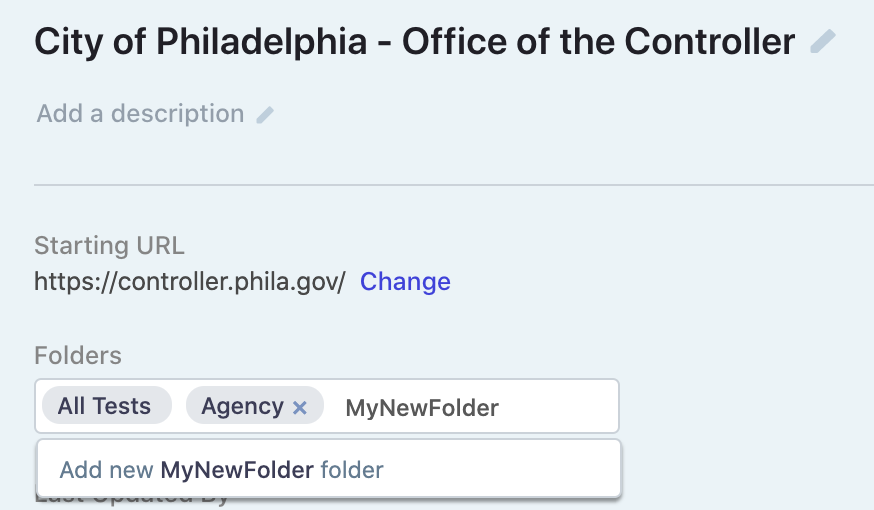Click the Add a description placeholder text

click(140, 114)
